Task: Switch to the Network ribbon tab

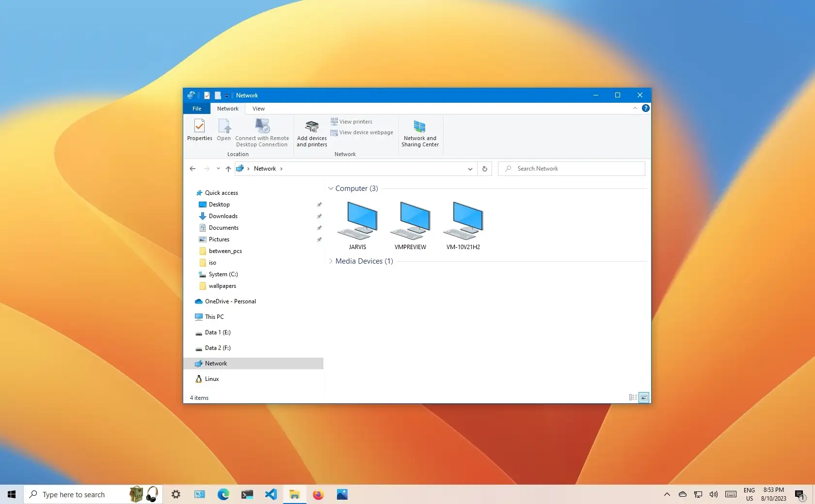Action: pyautogui.click(x=228, y=109)
